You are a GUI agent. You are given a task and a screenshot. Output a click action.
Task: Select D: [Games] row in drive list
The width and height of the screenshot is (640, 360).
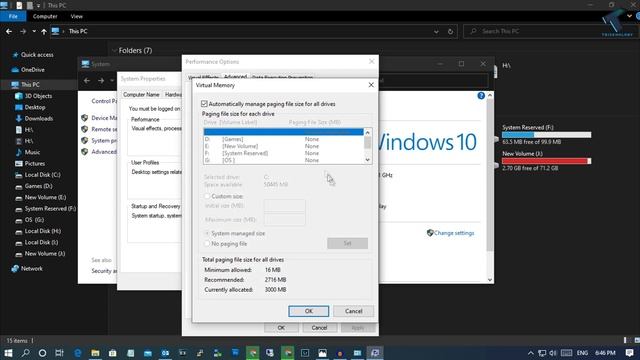pyautogui.click(x=283, y=139)
